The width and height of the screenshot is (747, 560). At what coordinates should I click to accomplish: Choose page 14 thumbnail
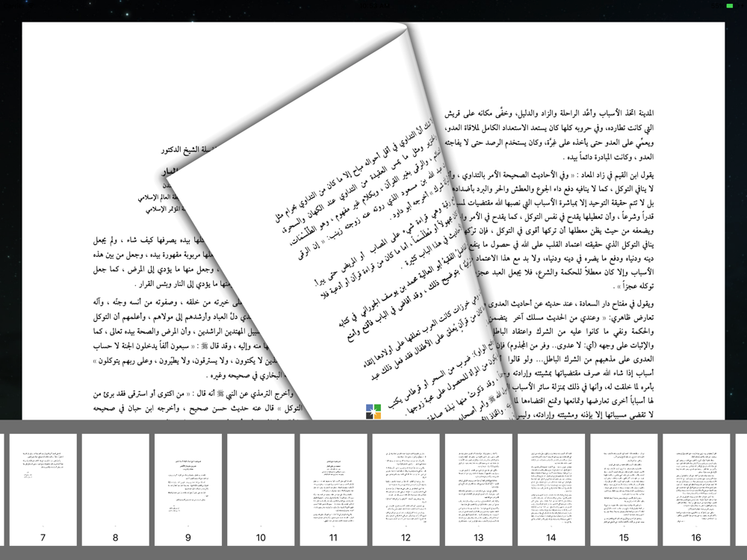[x=551, y=490]
